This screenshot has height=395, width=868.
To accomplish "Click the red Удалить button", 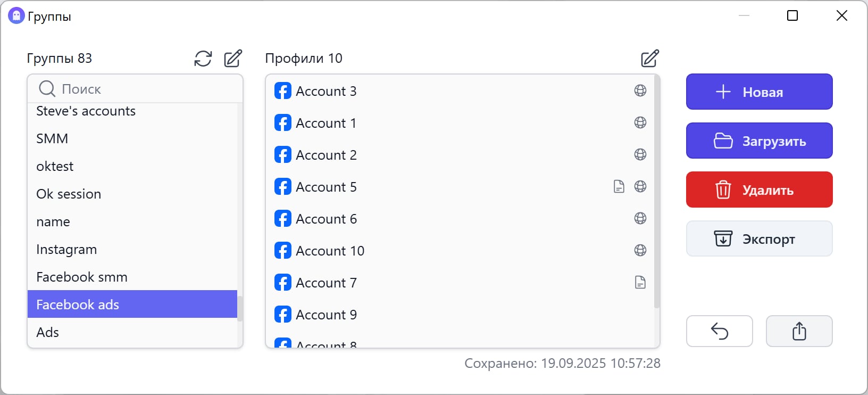I will pyautogui.click(x=759, y=190).
